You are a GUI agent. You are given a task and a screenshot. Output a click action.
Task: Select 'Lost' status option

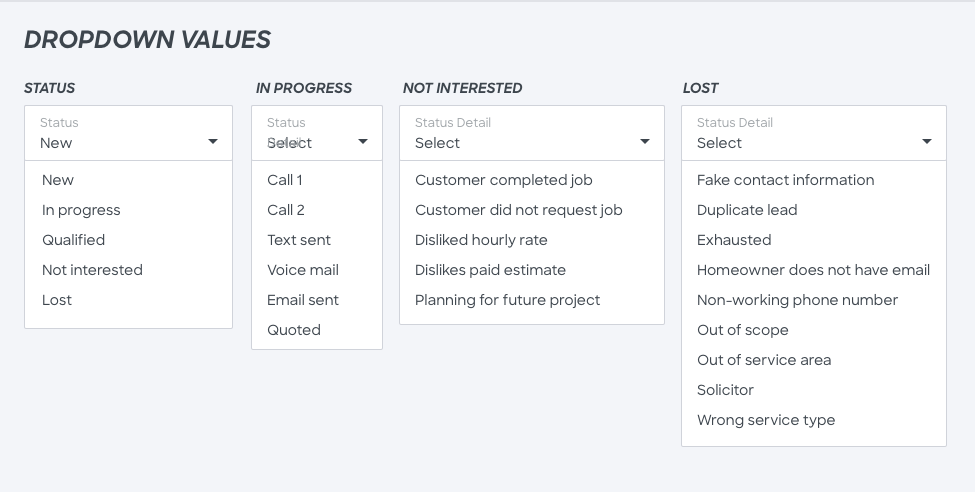[x=57, y=300]
